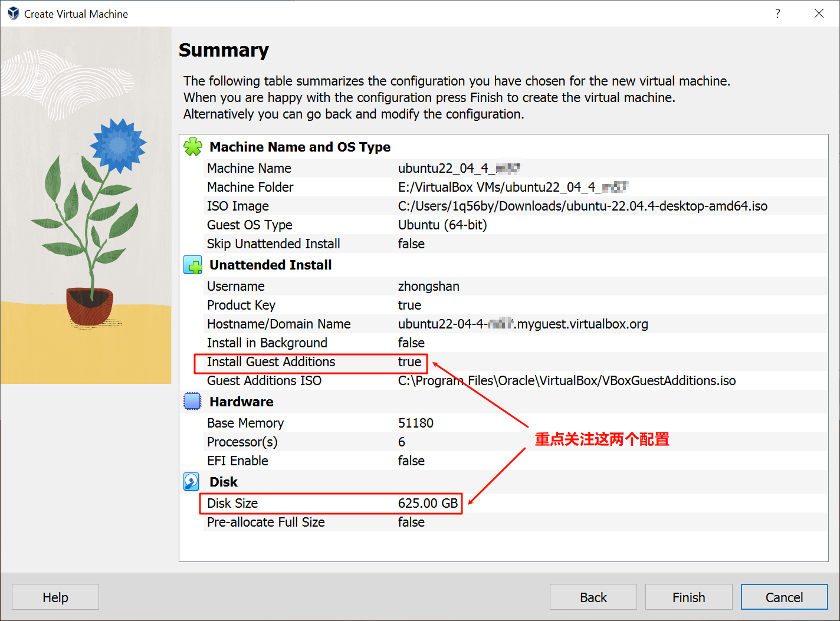Click the myguest.virtualbox.org hostname value
Image resolution: width=840 pixels, height=621 pixels.
click(x=523, y=324)
